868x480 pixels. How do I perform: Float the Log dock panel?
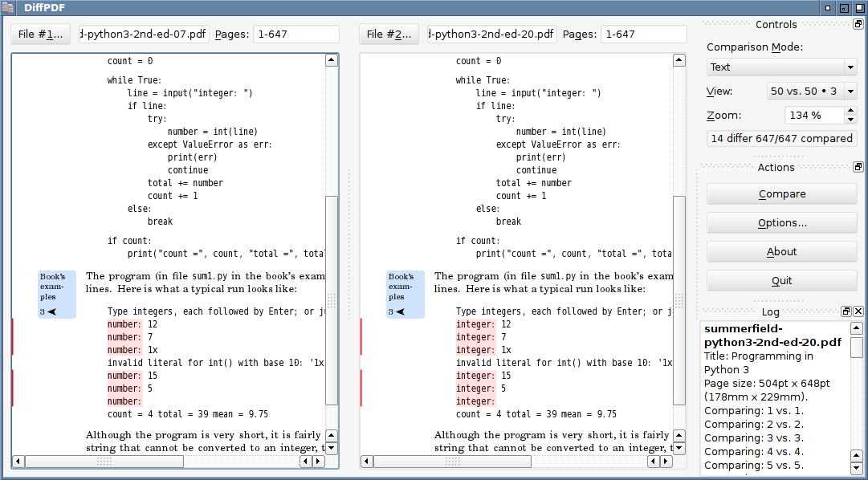coord(846,311)
